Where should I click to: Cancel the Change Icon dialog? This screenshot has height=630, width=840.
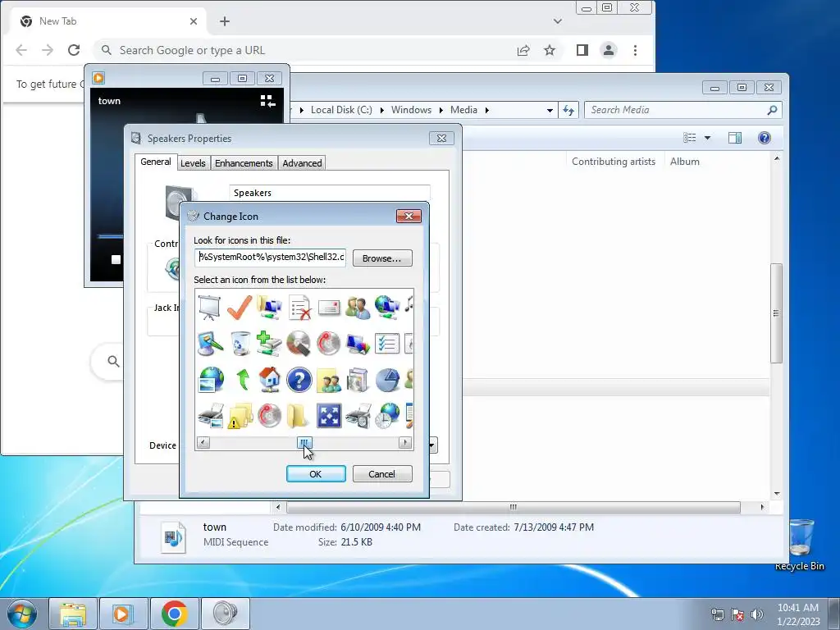382,474
